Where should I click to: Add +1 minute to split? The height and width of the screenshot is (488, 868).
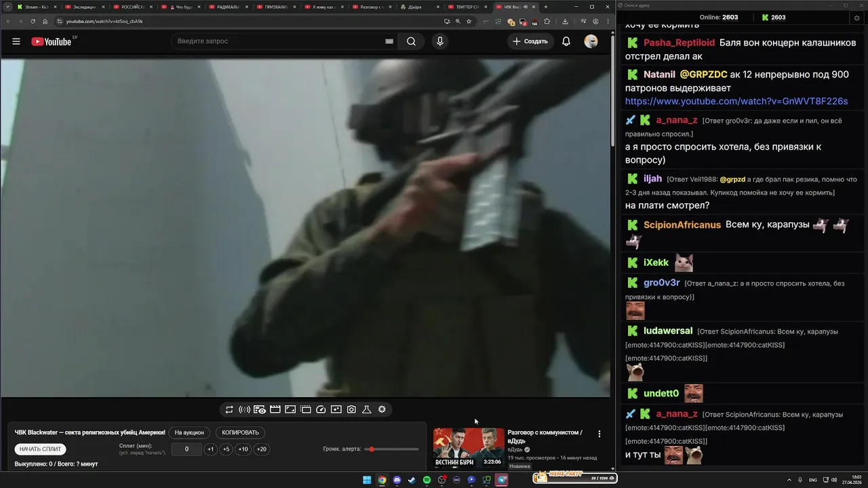coord(211,449)
